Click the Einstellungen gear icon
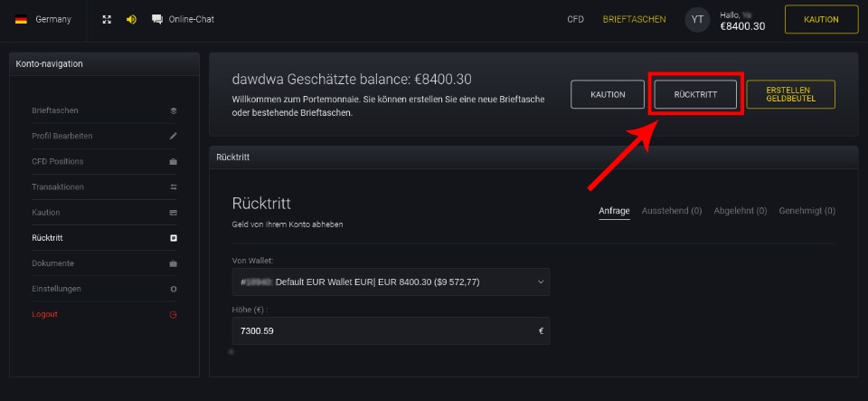The width and height of the screenshot is (868, 401). click(174, 289)
